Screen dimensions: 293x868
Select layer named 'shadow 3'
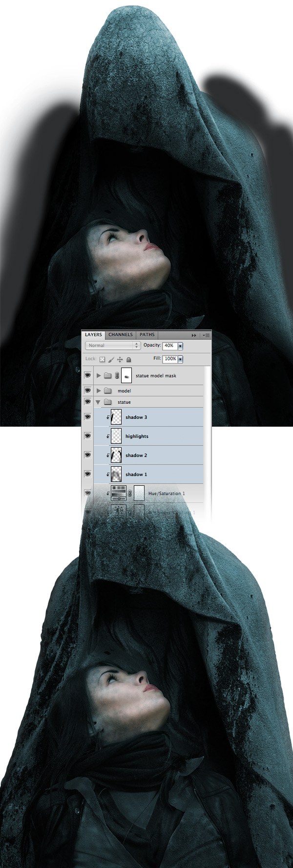(x=136, y=417)
